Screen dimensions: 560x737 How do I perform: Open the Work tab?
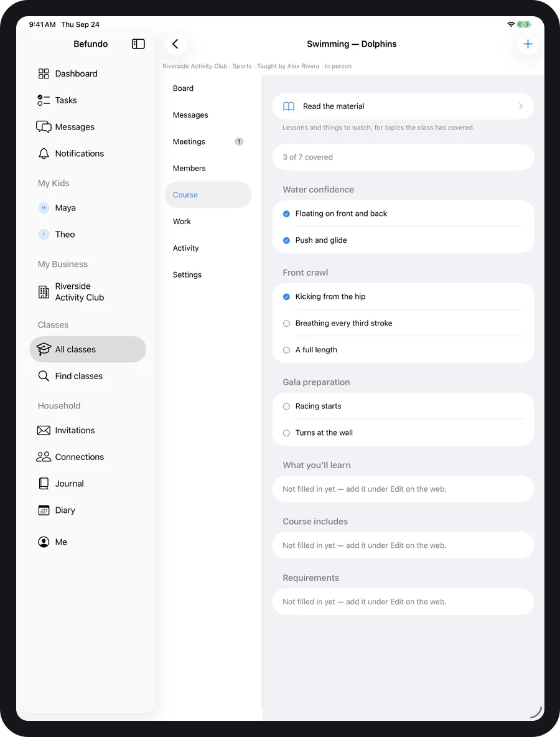pyautogui.click(x=208, y=222)
